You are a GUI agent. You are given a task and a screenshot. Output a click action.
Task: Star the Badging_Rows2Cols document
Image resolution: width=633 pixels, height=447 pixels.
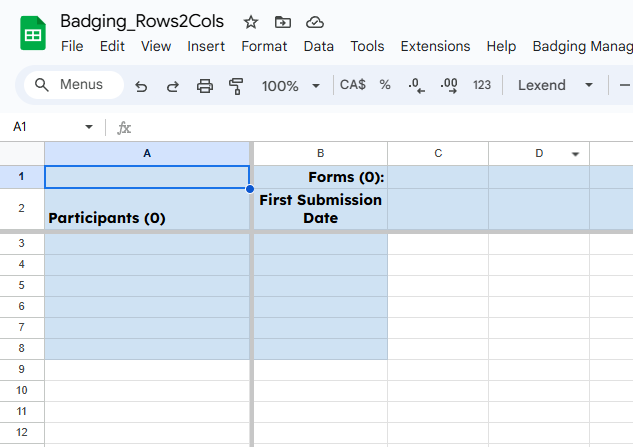tap(251, 22)
